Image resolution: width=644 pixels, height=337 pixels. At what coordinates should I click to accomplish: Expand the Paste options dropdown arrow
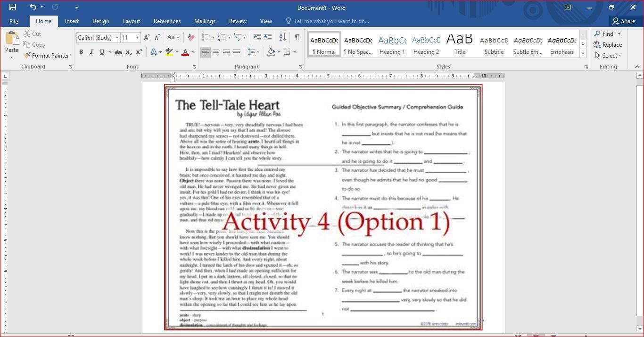(12, 57)
